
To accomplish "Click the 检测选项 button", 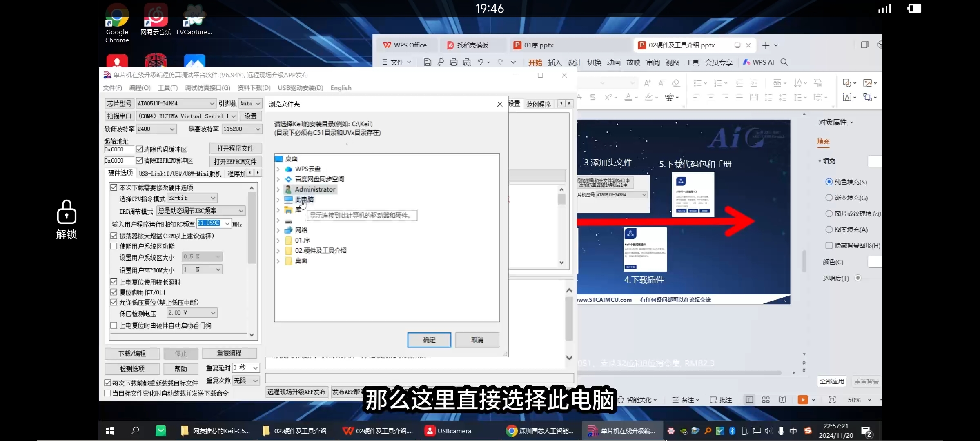I will tap(132, 369).
